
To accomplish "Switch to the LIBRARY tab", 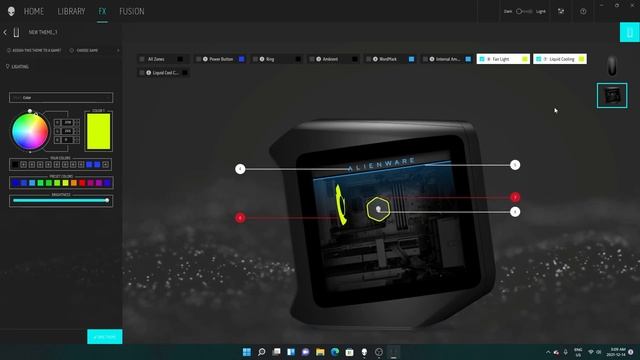I will 71,11.
